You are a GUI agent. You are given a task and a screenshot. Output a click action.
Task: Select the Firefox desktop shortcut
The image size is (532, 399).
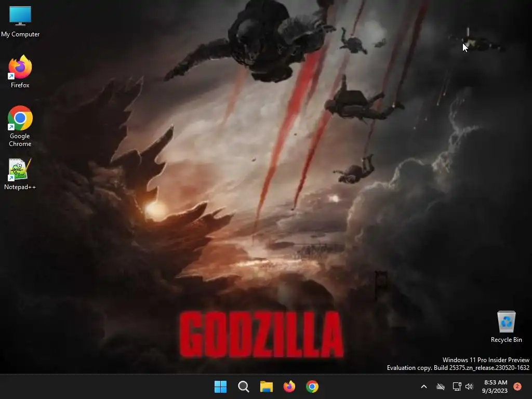point(20,72)
